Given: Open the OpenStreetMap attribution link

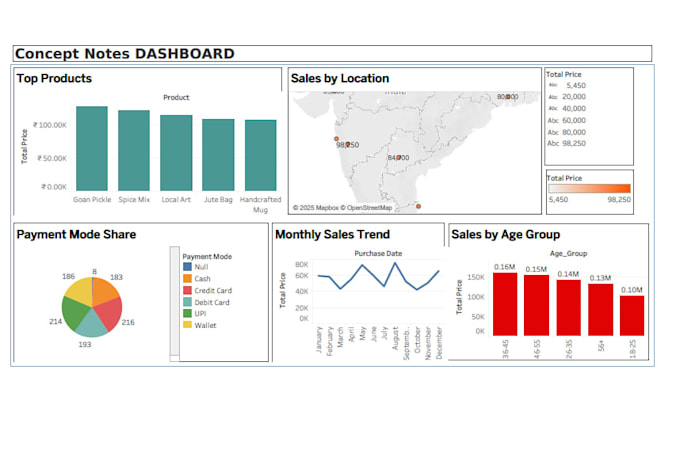Looking at the screenshot, I should 366,208.
